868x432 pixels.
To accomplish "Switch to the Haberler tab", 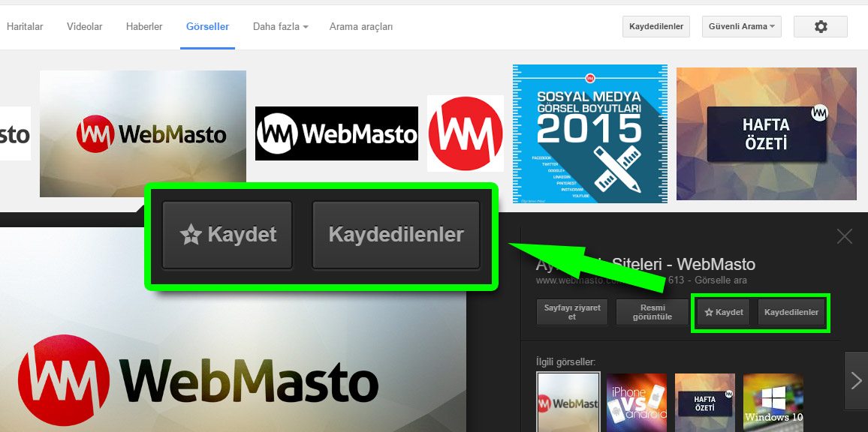I will tap(144, 26).
